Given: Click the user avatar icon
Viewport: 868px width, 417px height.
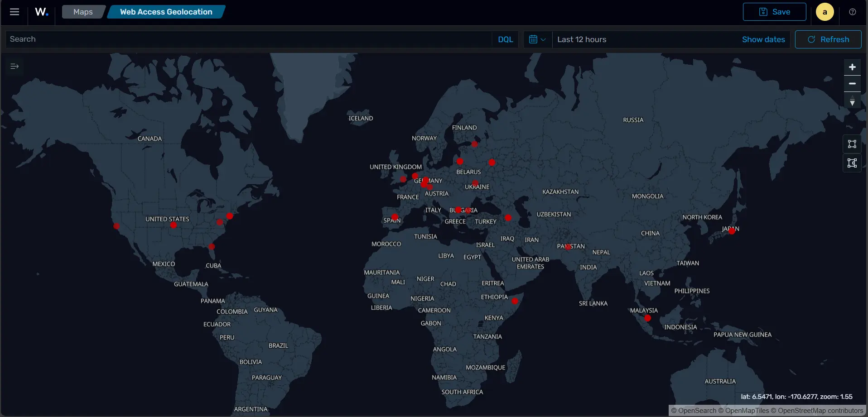Looking at the screenshot, I should tap(825, 11).
